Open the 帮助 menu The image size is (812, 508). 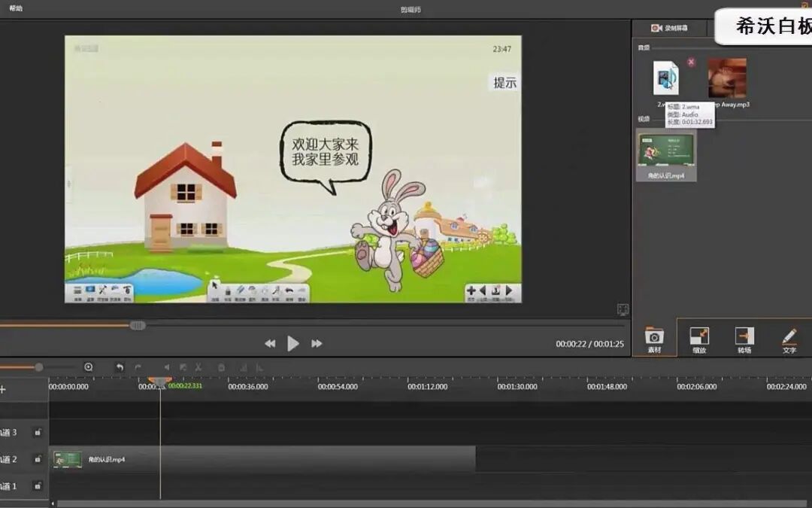point(16,8)
